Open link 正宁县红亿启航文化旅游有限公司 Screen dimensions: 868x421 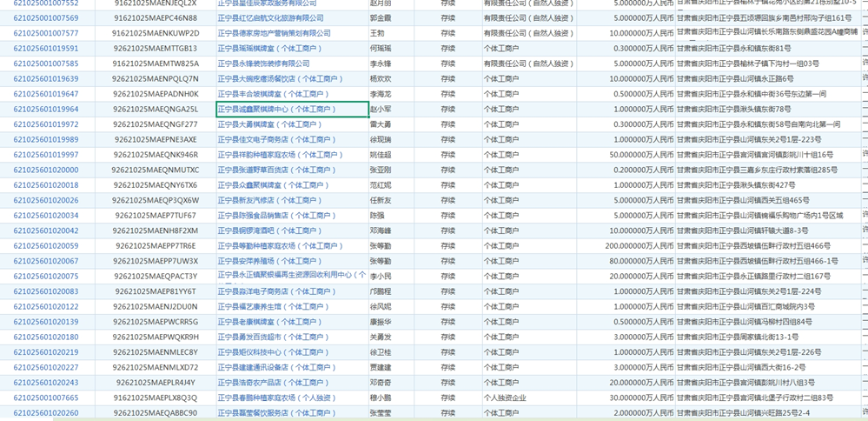(x=270, y=18)
